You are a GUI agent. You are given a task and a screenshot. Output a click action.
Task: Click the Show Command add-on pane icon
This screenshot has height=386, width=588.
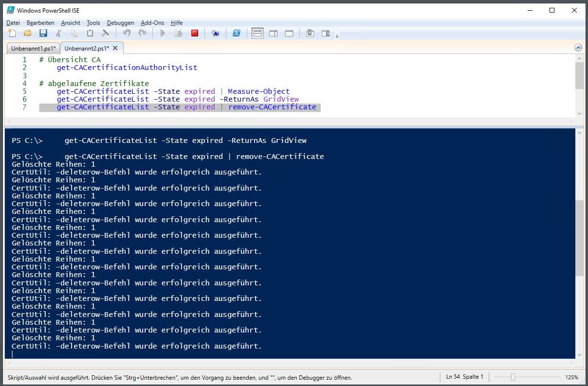326,33
